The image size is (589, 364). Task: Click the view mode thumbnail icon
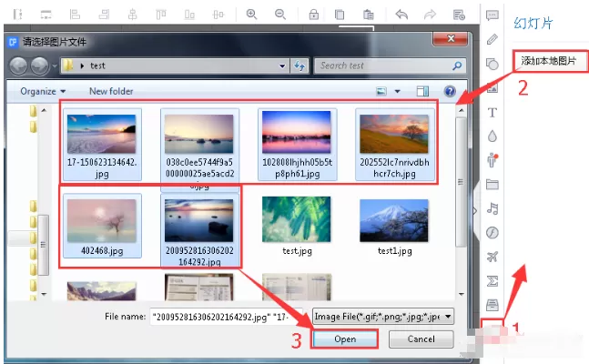point(381,91)
